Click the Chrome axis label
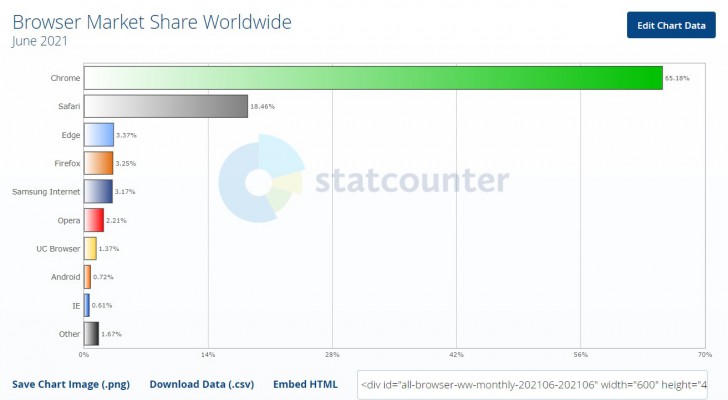This screenshot has width=728, height=400. [x=65, y=78]
